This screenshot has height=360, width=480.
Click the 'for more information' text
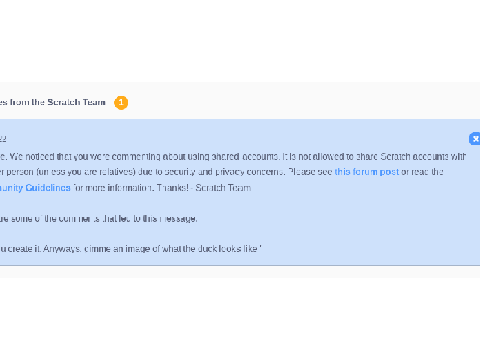coord(113,188)
